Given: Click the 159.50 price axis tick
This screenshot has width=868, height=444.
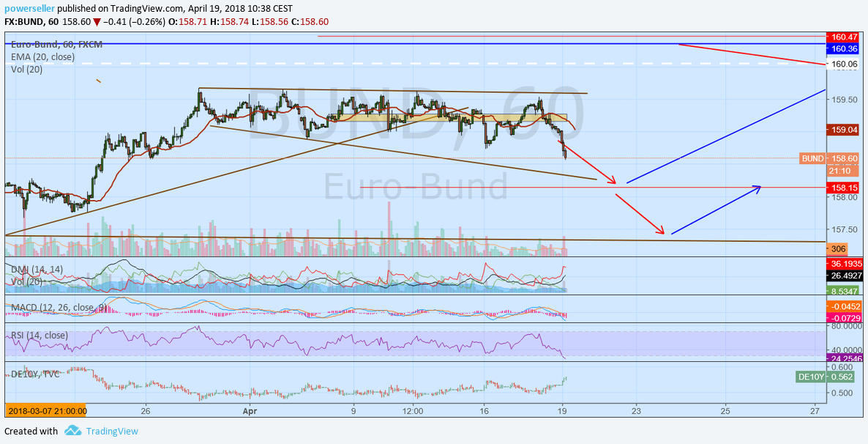Looking at the screenshot, I should tap(844, 99).
